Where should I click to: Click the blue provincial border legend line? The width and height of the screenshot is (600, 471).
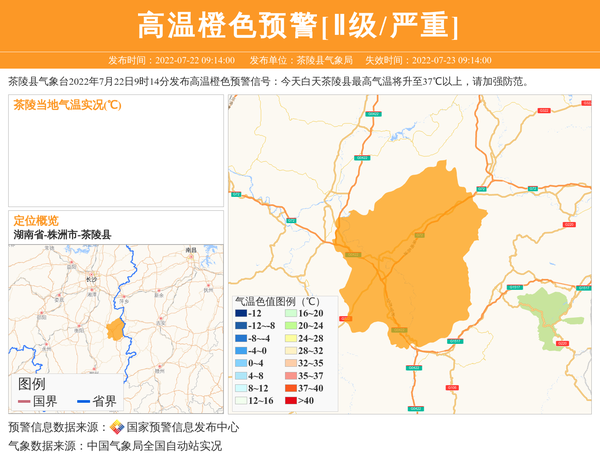tap(82, 402)
